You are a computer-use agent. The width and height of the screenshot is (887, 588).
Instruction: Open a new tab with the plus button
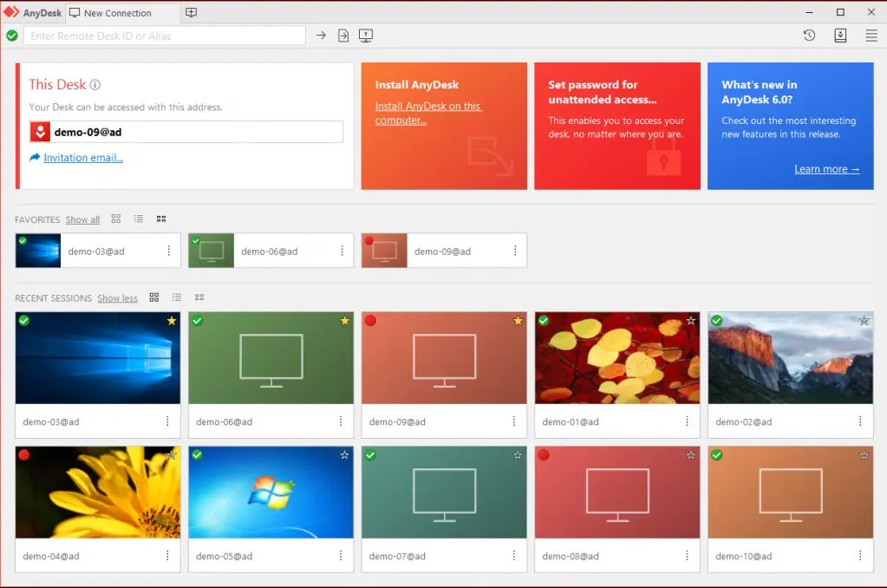tap(191, 13)
